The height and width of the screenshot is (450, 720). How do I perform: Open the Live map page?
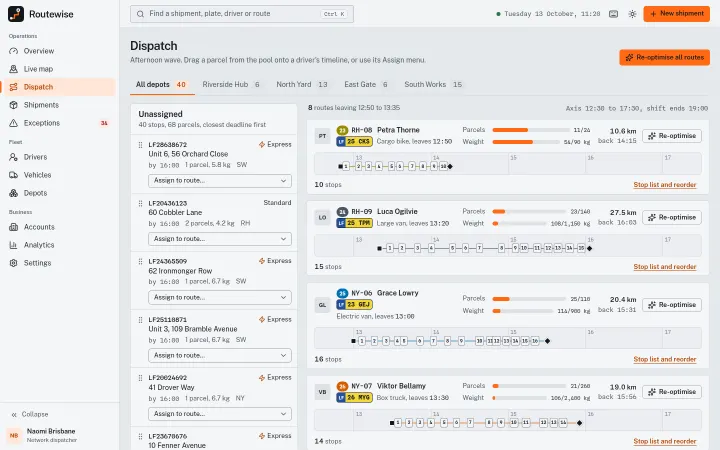pos(59,69)
